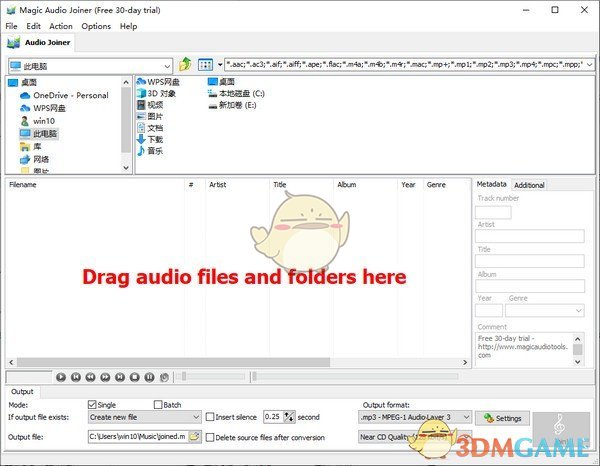Image resolution: width=600 pixels, height=466 pixels.
Task: Select 此电脑 in the folder tree
Action: (39, 134)
